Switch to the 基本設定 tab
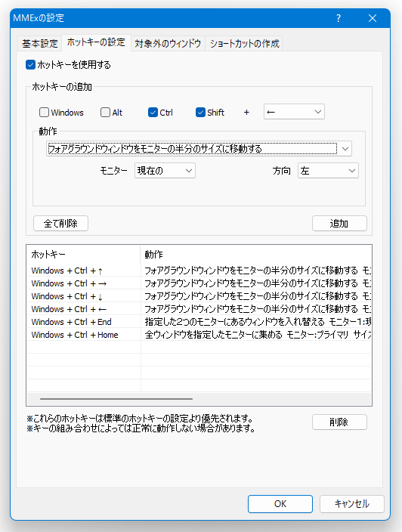The image size is (402, 532). coord(40,44)
